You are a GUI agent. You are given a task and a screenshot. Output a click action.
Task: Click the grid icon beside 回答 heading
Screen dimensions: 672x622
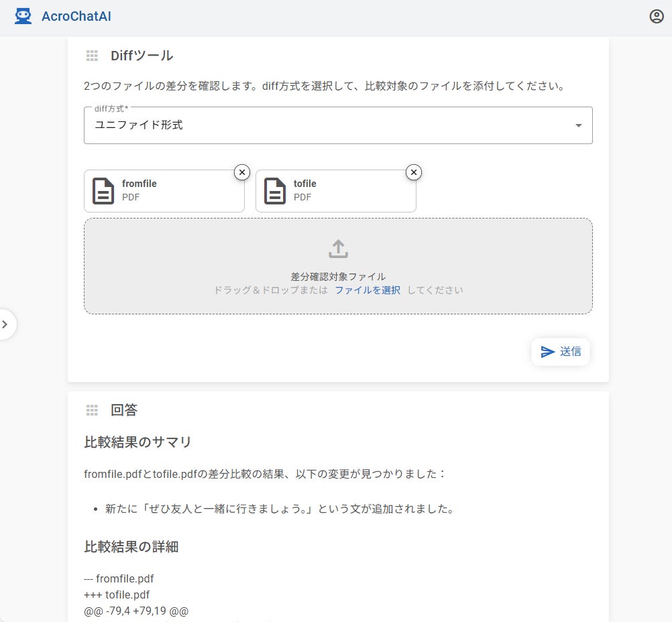click(92, 410)
